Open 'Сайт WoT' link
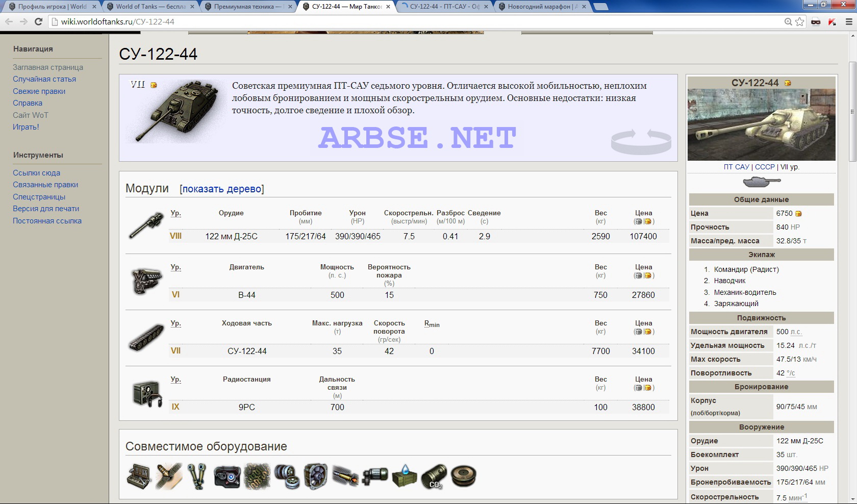Viewport: 857px width, 504px height. point(31,115)
